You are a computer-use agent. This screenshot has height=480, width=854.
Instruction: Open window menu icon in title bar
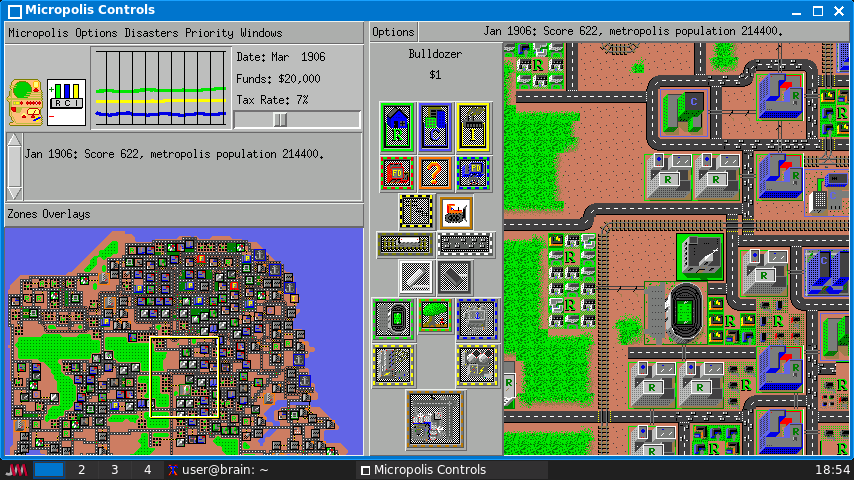pyautogui.click(x=15, y=10)
